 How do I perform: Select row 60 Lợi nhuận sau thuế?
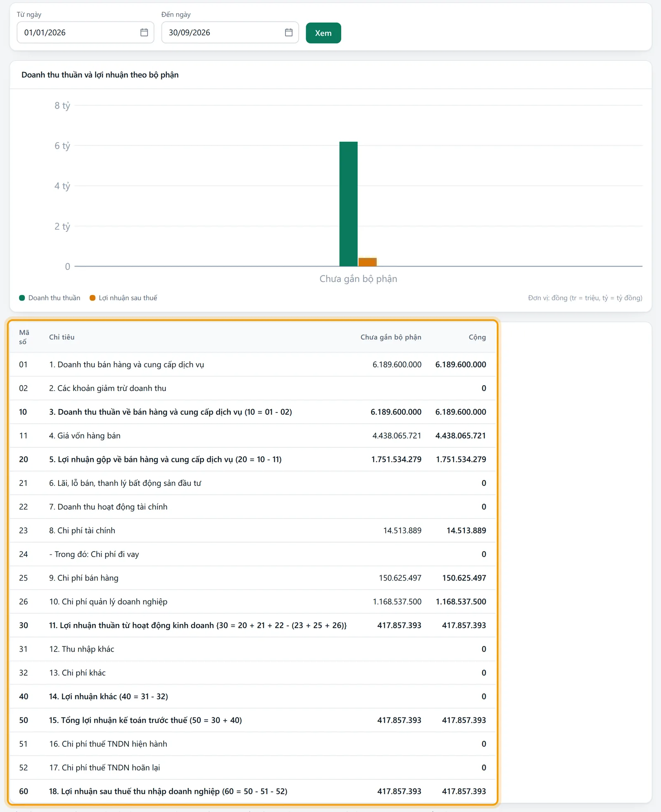click(253, 791)
